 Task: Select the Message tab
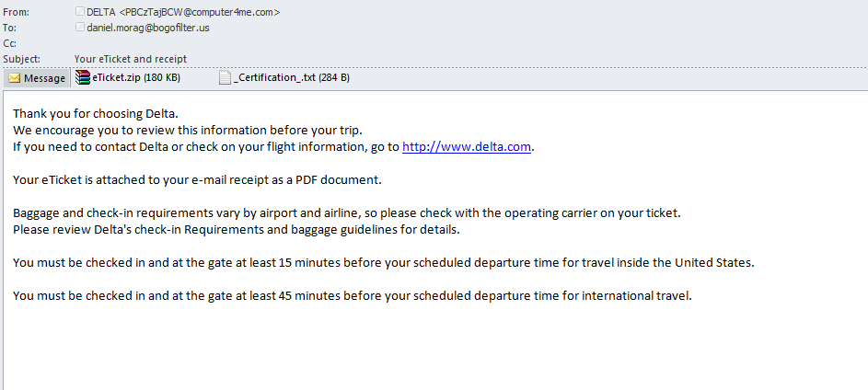pos(37,78)
